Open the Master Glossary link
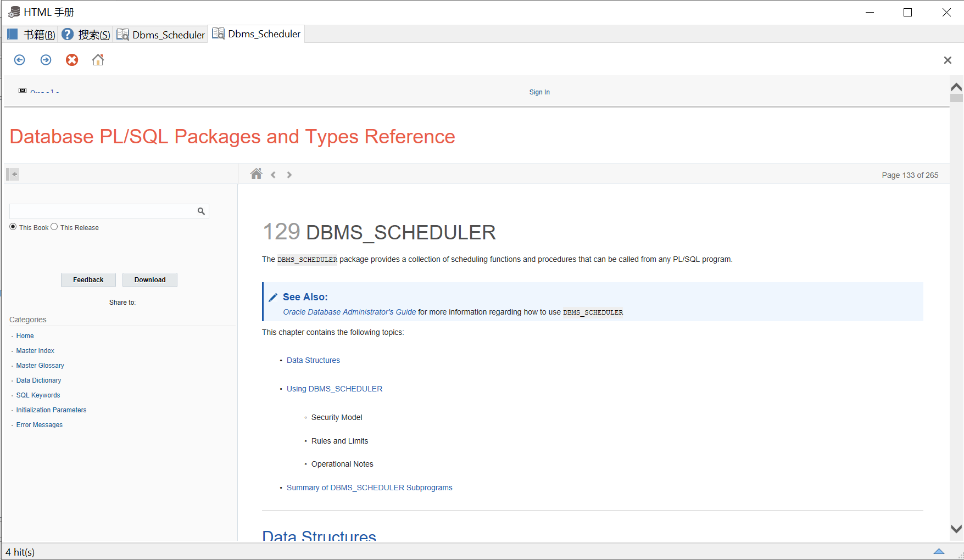The image size is (964, 560). 40,366
